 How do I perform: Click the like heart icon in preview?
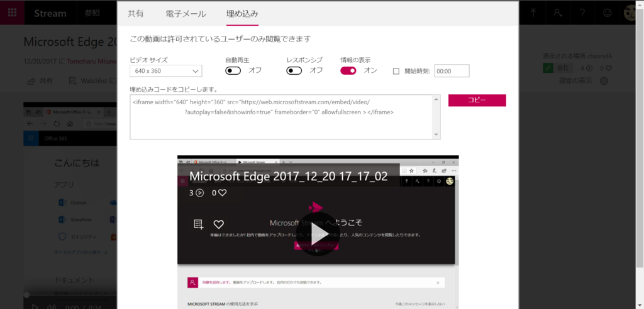coord(218,224)
